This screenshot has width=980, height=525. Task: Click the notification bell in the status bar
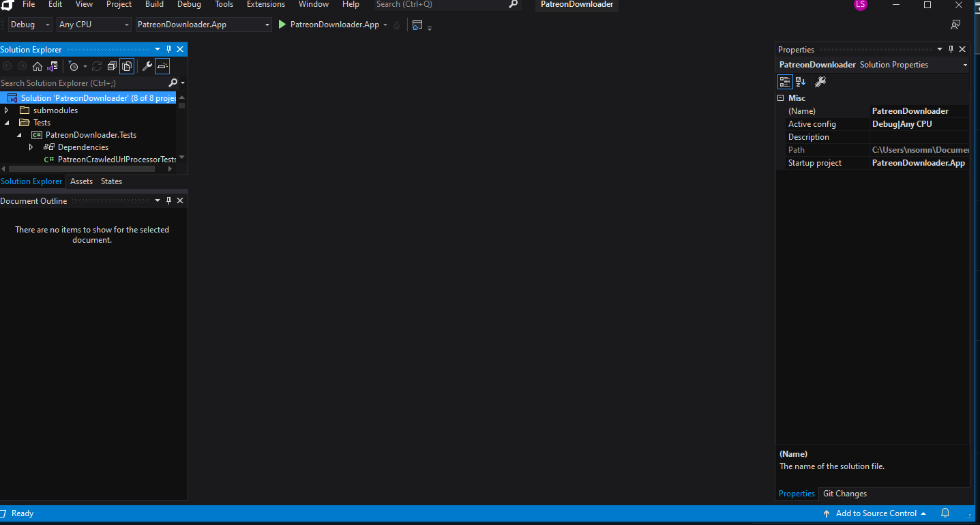coord(945,513)
